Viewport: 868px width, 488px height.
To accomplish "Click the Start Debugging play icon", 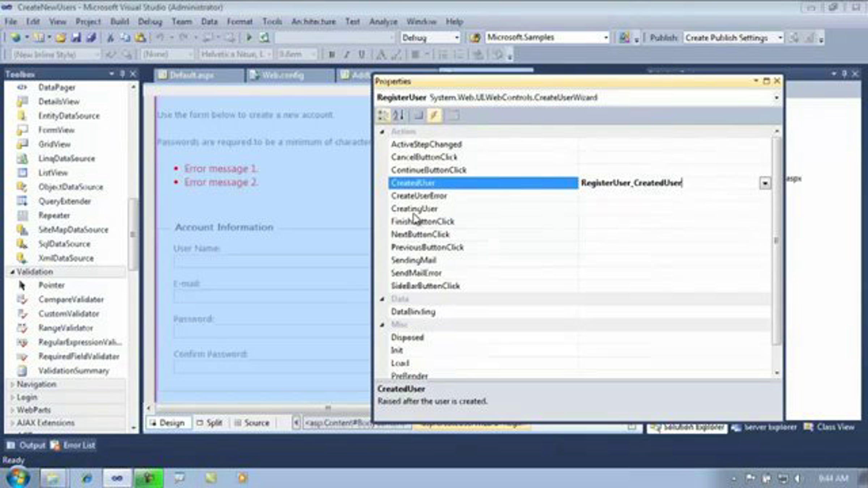I will pos(249,38).
